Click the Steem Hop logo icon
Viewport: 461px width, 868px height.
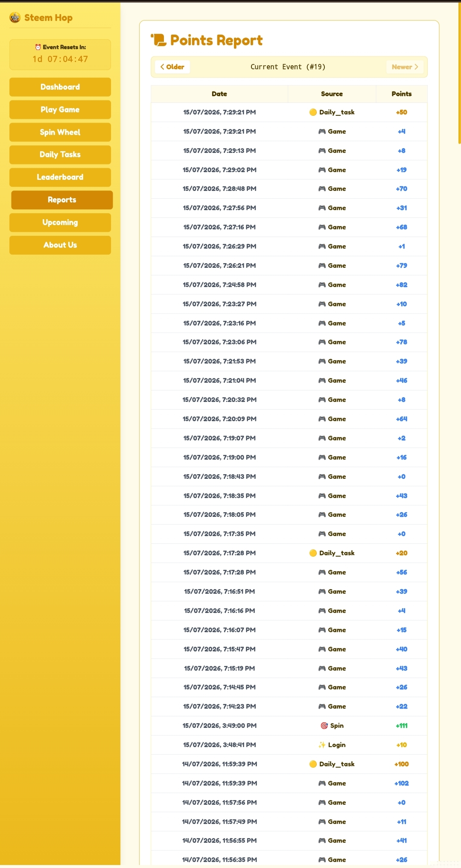15,18
